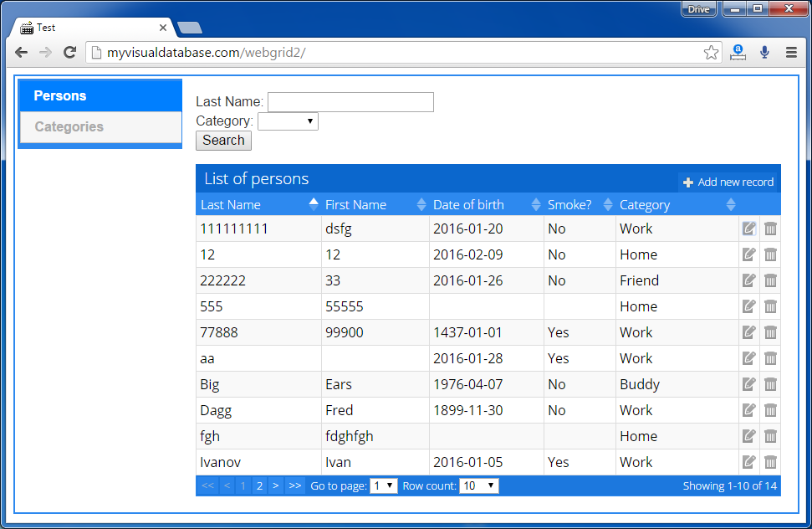Delete the Dagg Fred record
The height and width of the screenshot is (529, 812).
pos(770,410)
